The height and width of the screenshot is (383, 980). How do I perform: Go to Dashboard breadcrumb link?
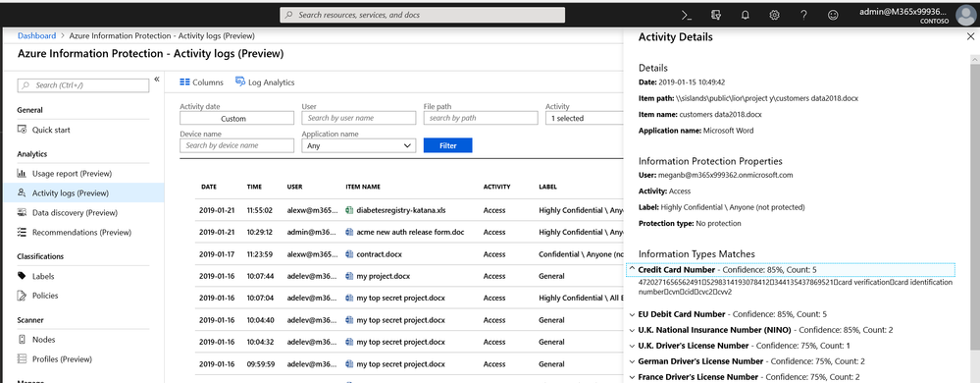[x=36, y=36]
